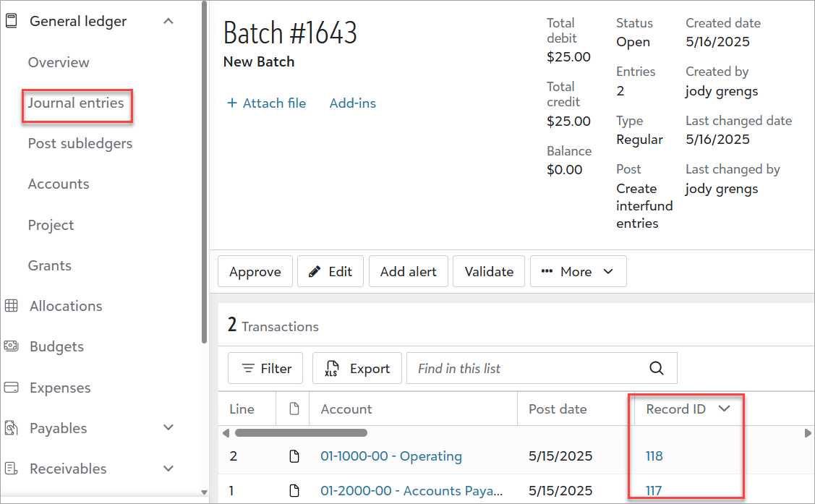Collapse the General ledger section
The height and width of the screenshot is (504, 815).
pos(168,21)
